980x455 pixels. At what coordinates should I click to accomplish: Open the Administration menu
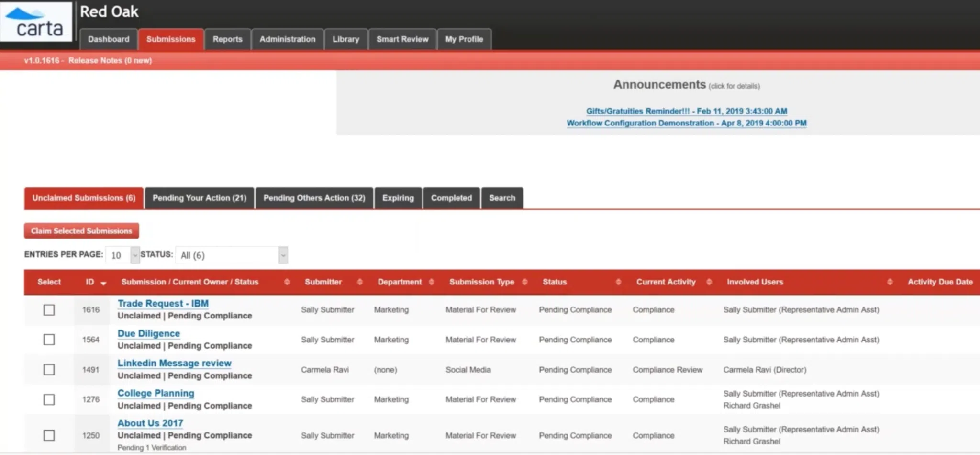(287, 39)
